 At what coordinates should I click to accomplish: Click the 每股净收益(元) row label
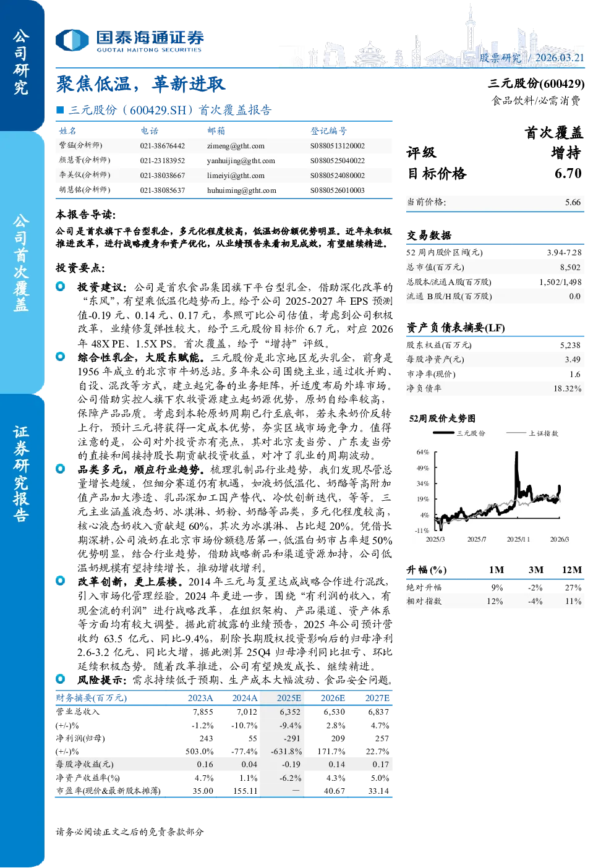[85, 764]
